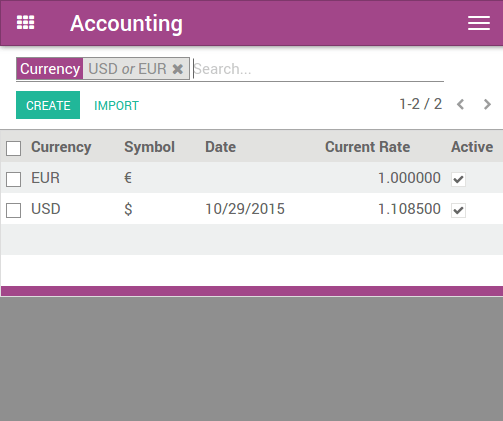This screenshot has width=503, height=421.
Task: Open the USD currency record
Action: coord(46,209)
